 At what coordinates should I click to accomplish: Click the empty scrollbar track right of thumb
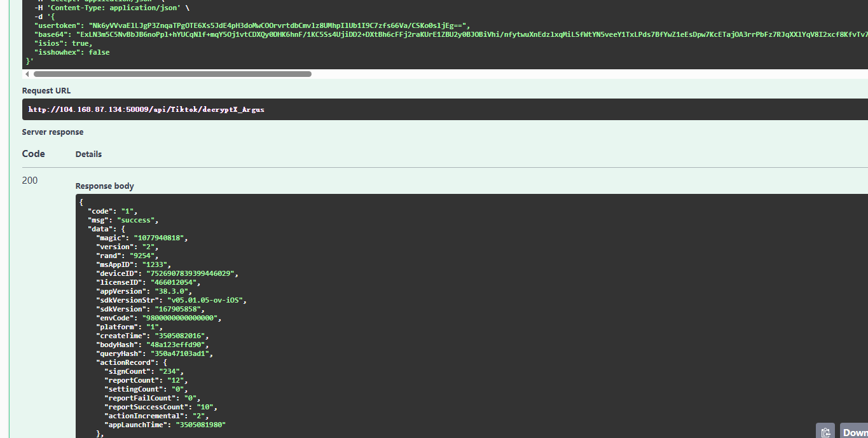coord(572,74)
